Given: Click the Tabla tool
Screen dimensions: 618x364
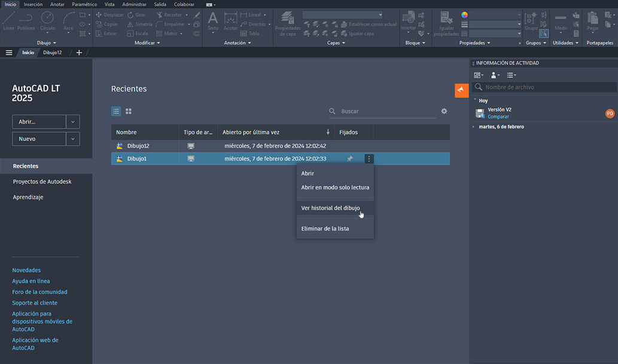Looking at the screenshot, I should coord(250,34).
